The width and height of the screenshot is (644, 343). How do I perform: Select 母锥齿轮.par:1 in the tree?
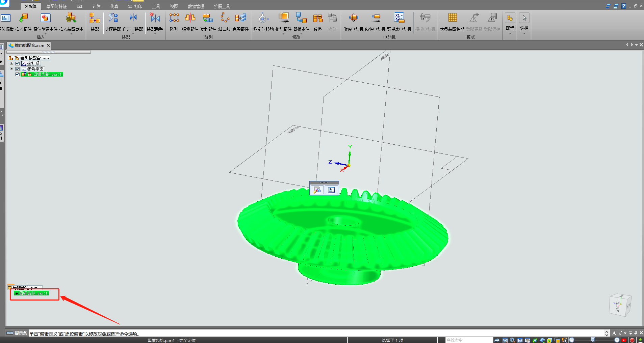tap(42, 74)
